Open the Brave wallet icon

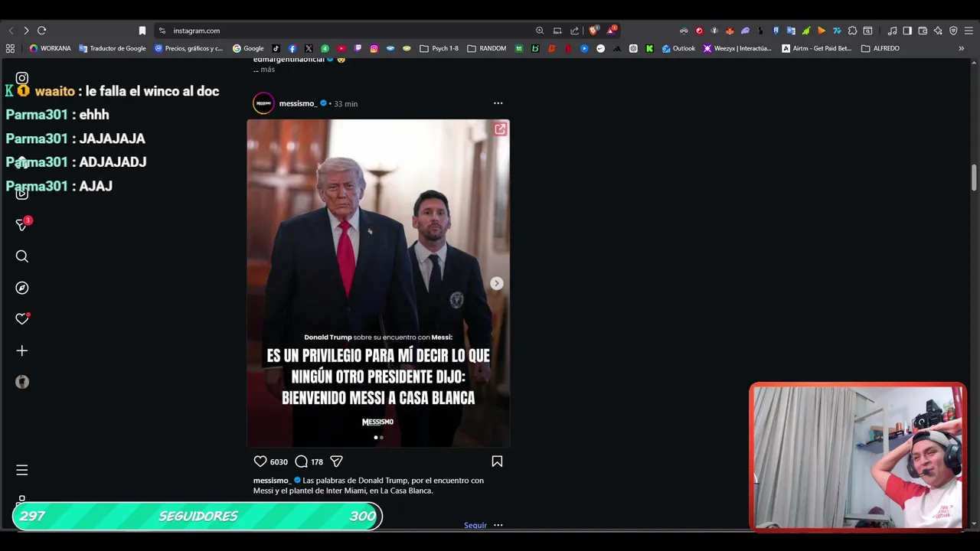pos(923,31)
